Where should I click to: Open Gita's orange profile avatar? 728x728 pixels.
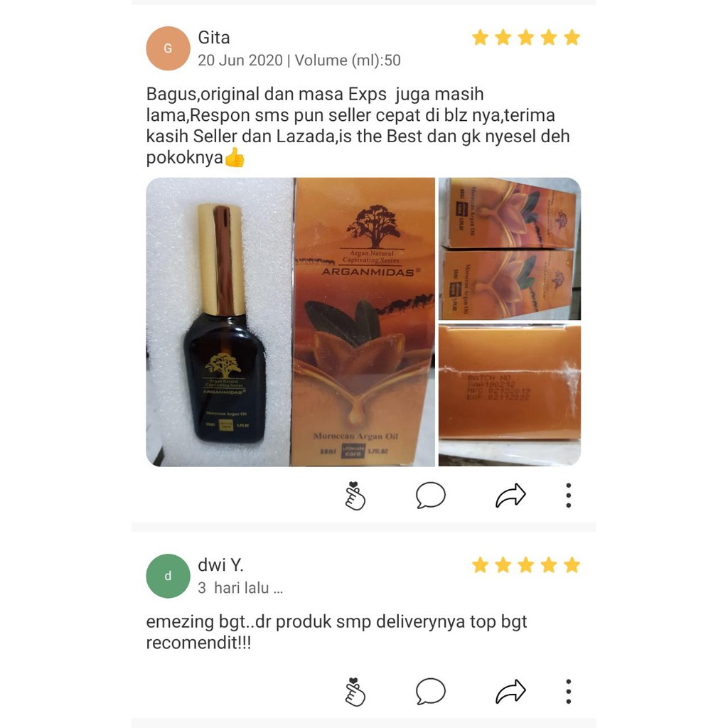point(168,48)
